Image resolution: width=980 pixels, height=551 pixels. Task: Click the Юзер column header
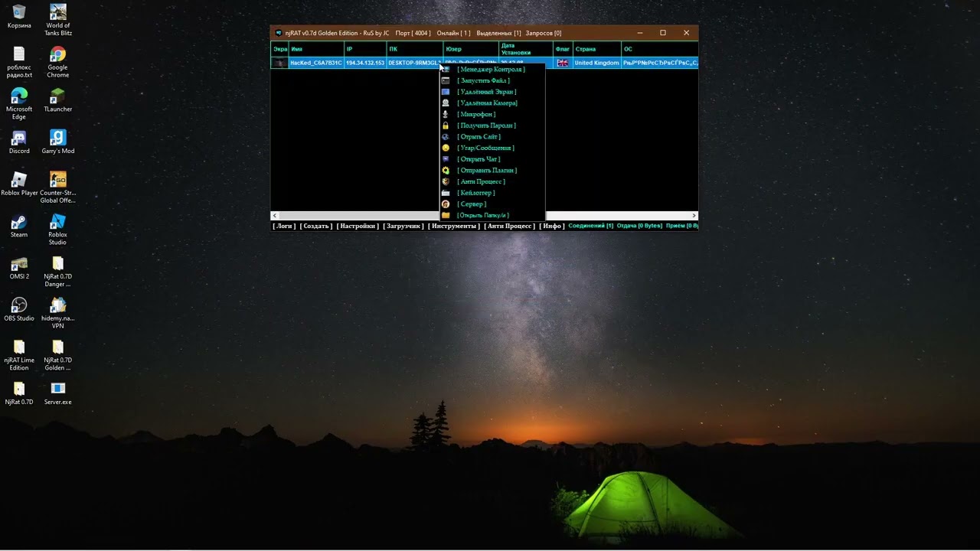tap(471, 49)
